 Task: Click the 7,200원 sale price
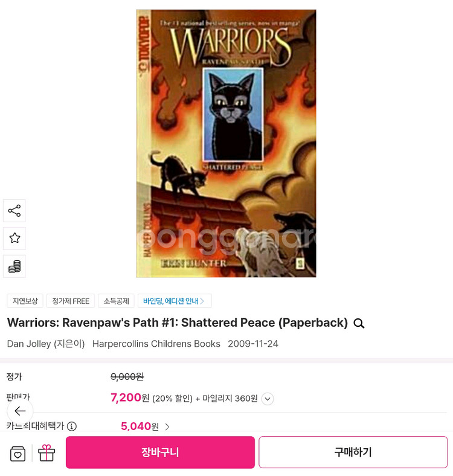click(x=130, y=397)
